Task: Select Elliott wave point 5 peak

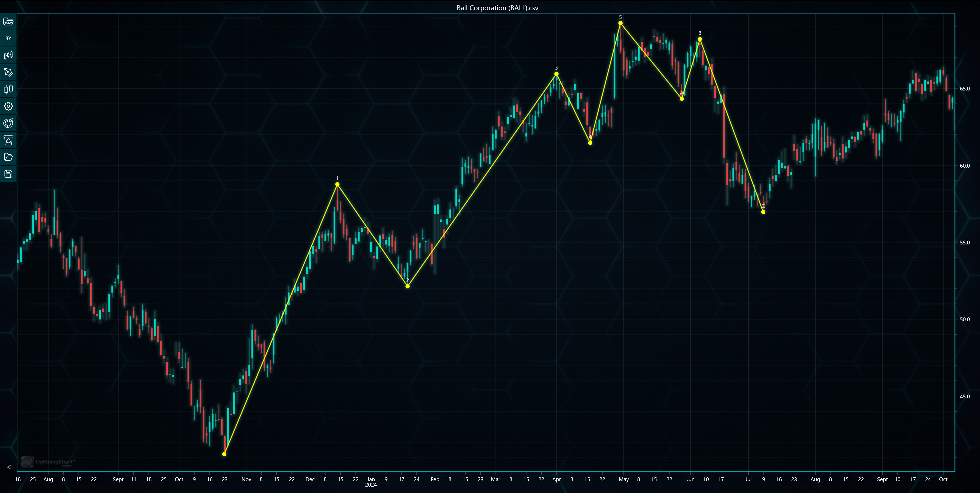Action: [621, 23]
